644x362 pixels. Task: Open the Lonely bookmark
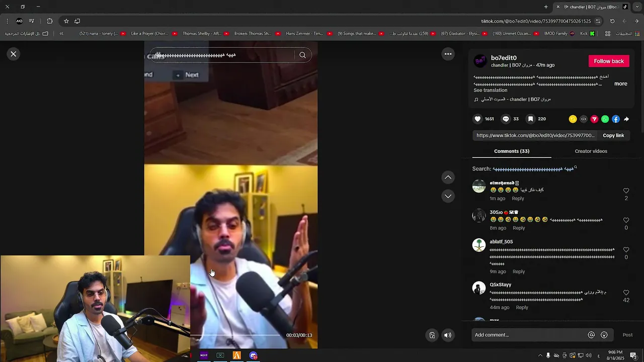103,34
